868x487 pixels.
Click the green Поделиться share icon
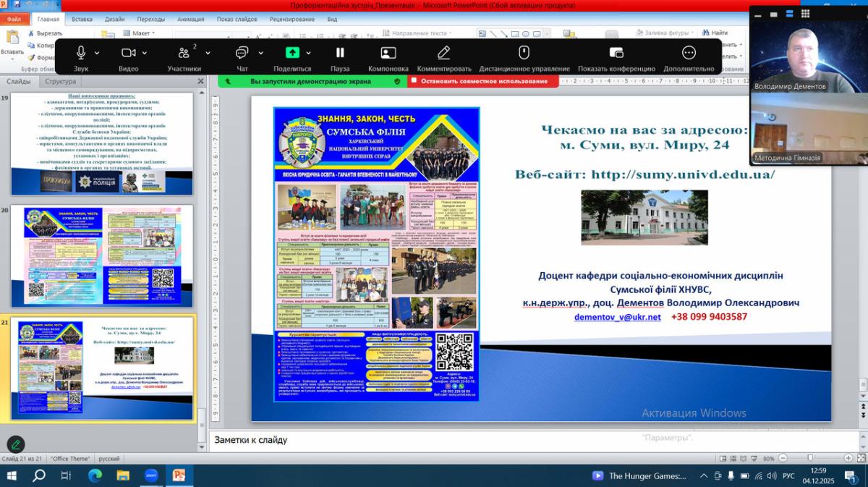point(292,53)
